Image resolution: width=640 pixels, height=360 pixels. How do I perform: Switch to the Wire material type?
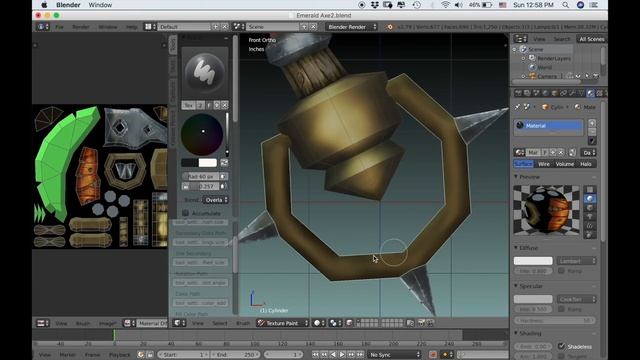544,164
